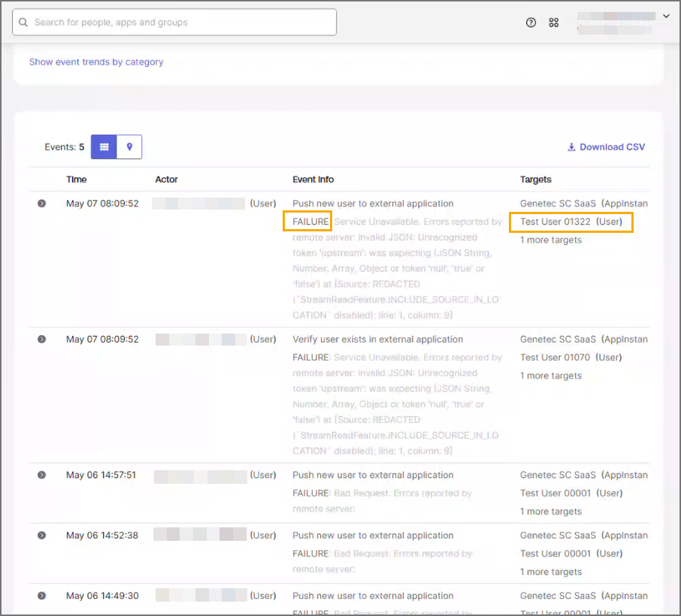The image size is (681, 616).
Task: Focus the people, apps and groups search field
Action: (x=174, y=22)
